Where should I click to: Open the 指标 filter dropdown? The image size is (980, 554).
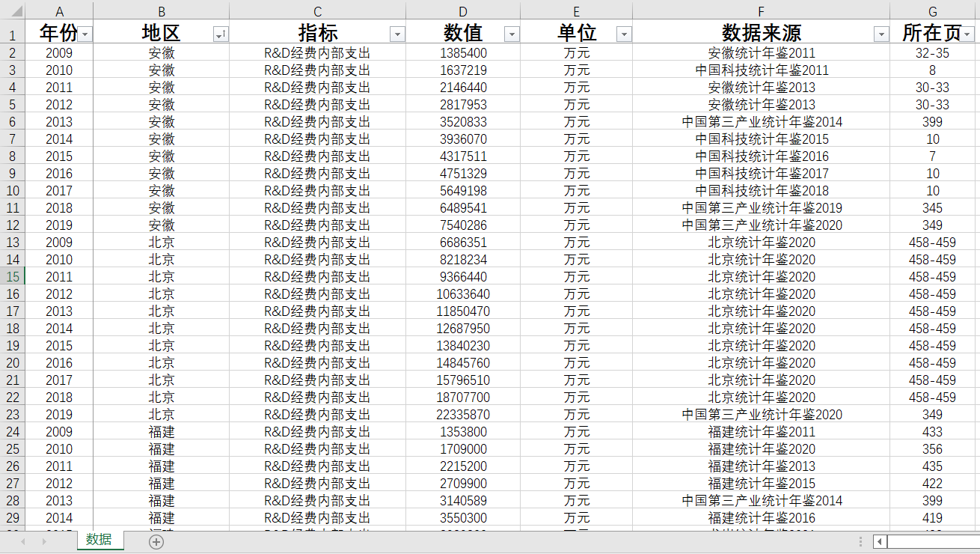[397, 34]
